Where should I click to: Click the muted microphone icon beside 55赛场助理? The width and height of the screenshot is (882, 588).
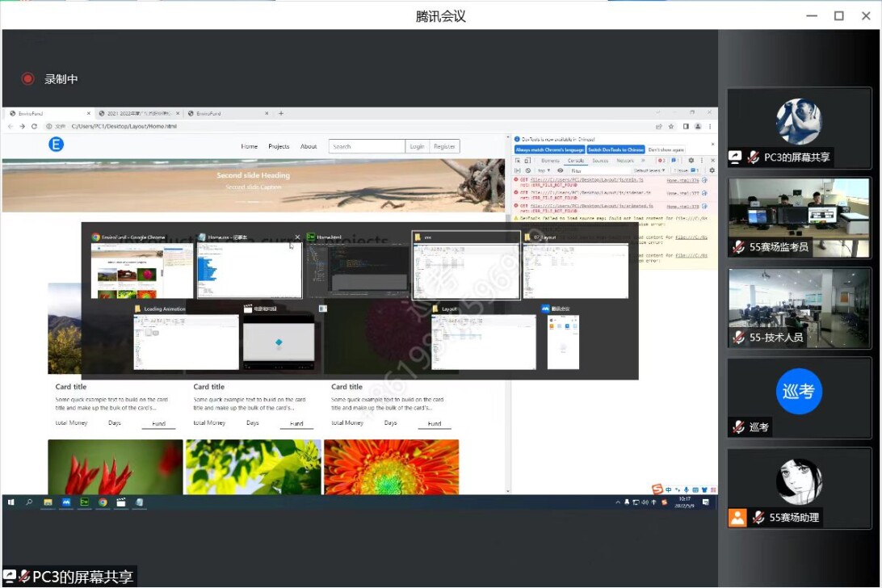point(758,517)
